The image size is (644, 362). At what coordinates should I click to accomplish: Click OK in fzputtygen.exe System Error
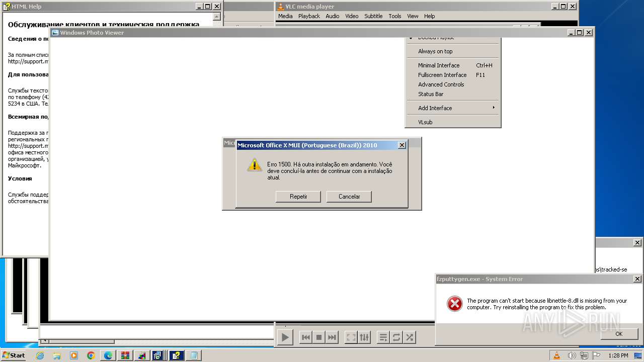(x=619, y=334)
